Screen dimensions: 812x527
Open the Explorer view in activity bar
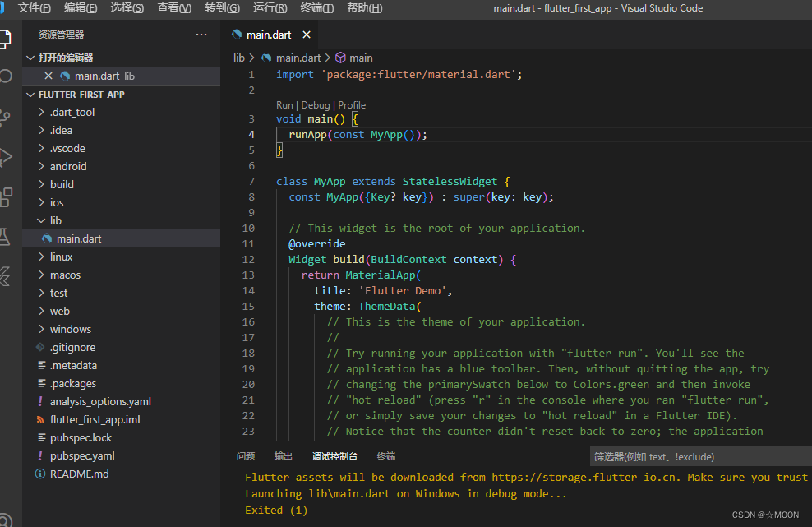click(4, 39)
